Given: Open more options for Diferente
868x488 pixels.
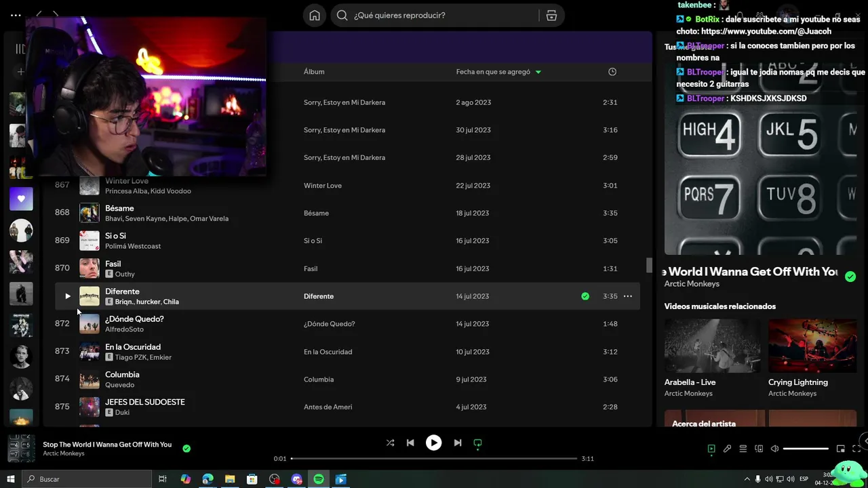Looking at the screenshot, I should coord(628,296).
